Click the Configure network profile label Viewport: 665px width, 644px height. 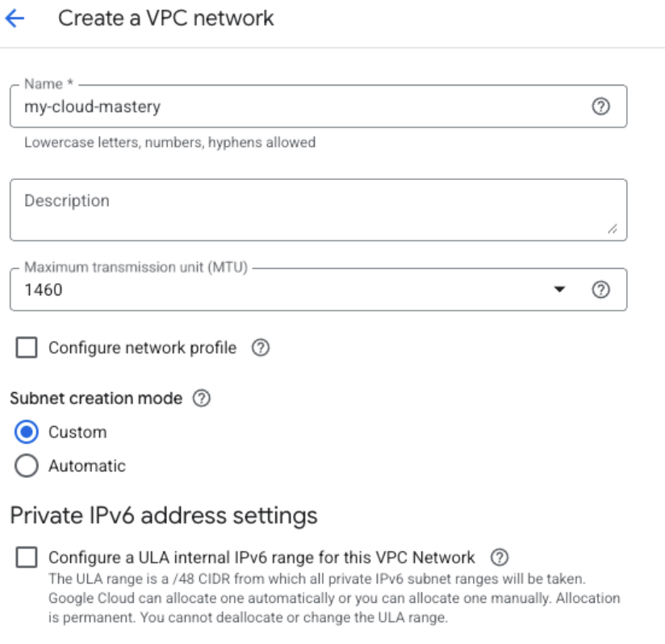(x=143, y=348)
